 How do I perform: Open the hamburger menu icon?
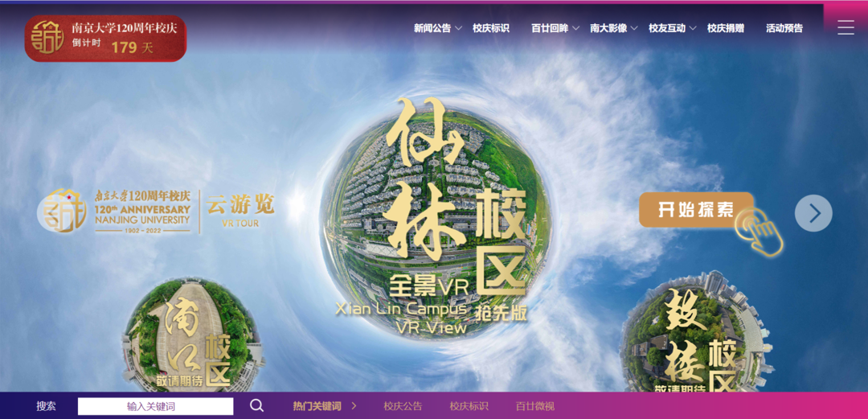click(845, 27)
